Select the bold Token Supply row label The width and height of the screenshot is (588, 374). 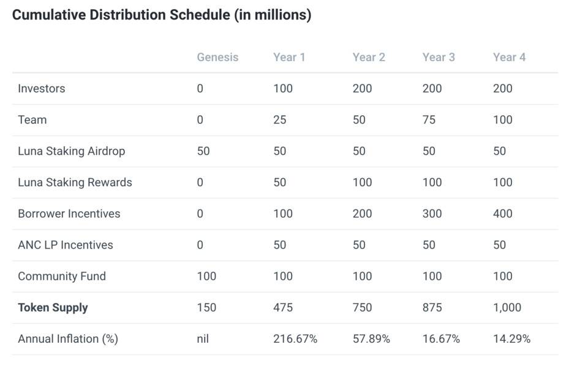click(53, 308)
